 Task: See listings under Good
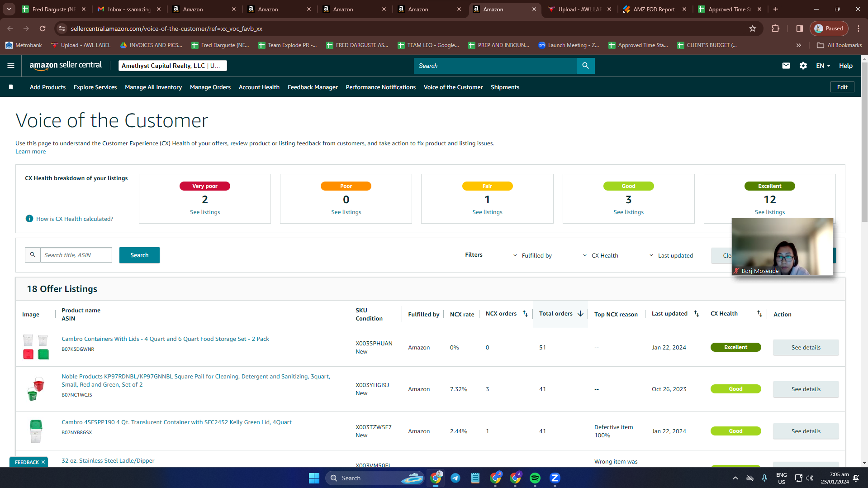pyautogui.click(x=628, y=212)
